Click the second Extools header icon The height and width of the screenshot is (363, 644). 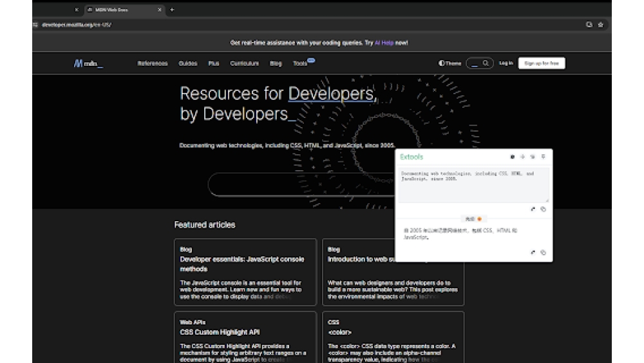coord(522,157)
